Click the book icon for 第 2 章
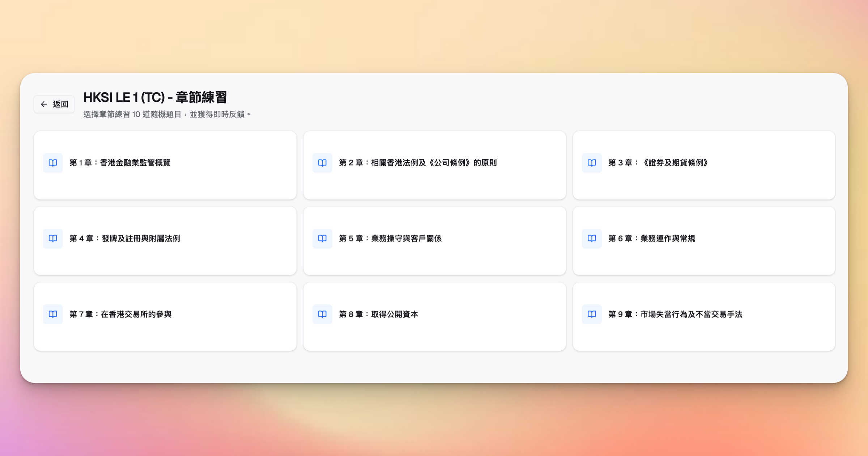868x456 pixels. coord(322,163)
